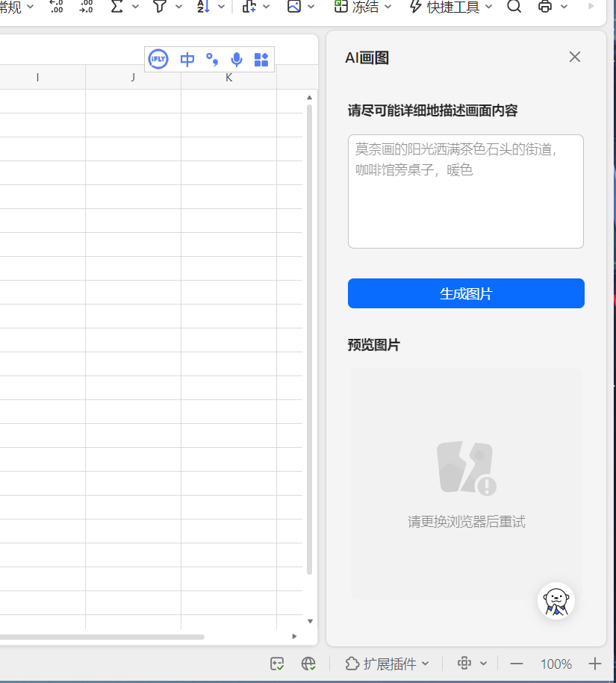Expand the 快捷工具 dropdown arrow
Viewport: 616px width, 683px height.
pyautogui.click(x=488, y=7)
